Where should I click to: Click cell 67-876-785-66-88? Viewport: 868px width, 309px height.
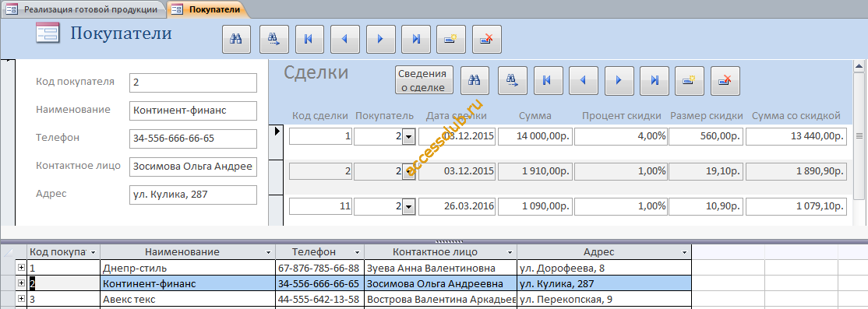(x=320, y=268)
